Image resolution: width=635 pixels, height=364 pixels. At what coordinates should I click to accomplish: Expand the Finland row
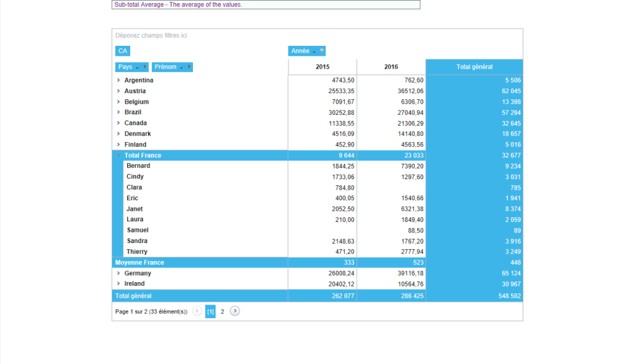click(x=118, y=144)
